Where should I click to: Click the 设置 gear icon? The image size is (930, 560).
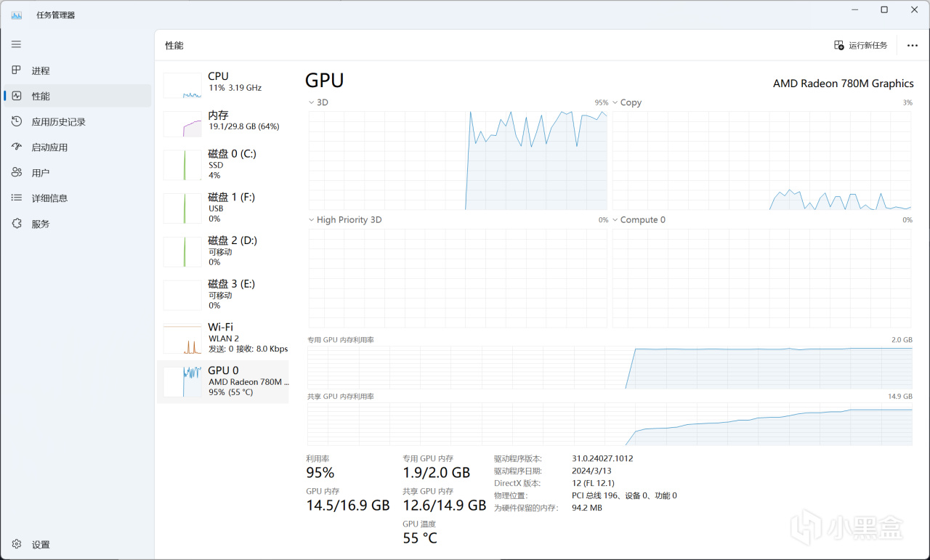(17, 544)
